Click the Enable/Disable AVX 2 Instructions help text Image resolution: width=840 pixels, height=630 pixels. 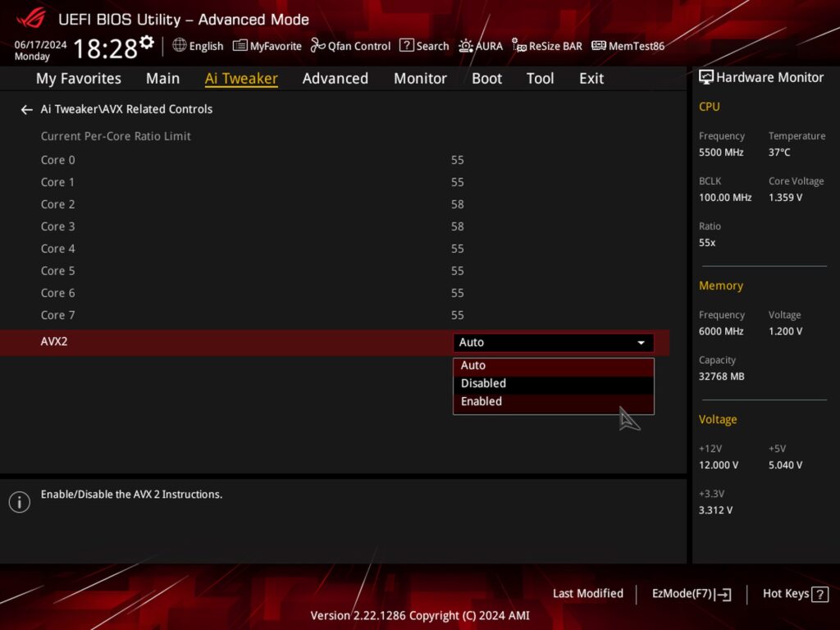[131, 495]
